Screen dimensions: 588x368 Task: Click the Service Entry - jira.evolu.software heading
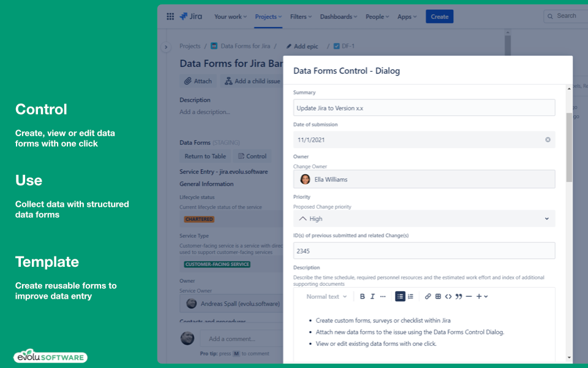[x=224, y=172]
